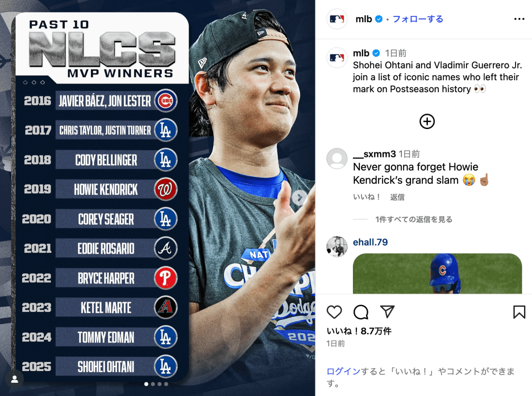Share the post via paper plane icon

pos(387,312)
